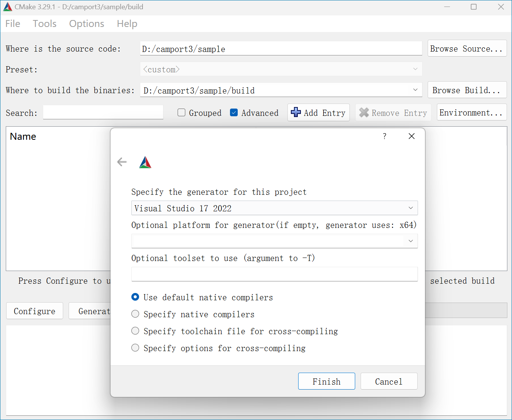The image size is (512, 420).
Task: Maximize the CMake window
Action: point(474,7)
